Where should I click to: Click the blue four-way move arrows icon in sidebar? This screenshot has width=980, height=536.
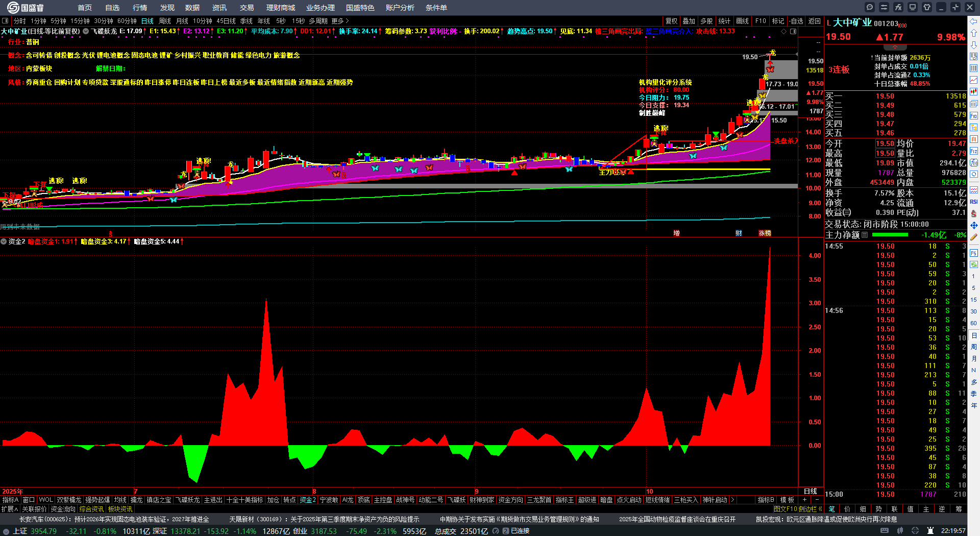point(974,225)
